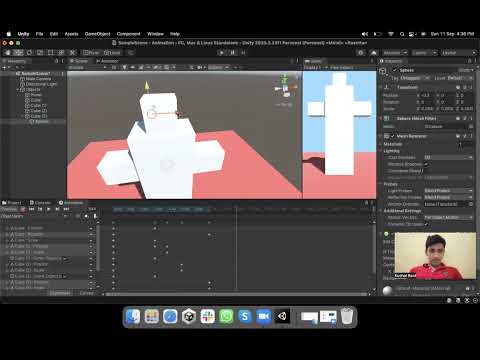Open the mesh object picker circle
The height and width of the screenshot is (360, 480).
[471, 127]
